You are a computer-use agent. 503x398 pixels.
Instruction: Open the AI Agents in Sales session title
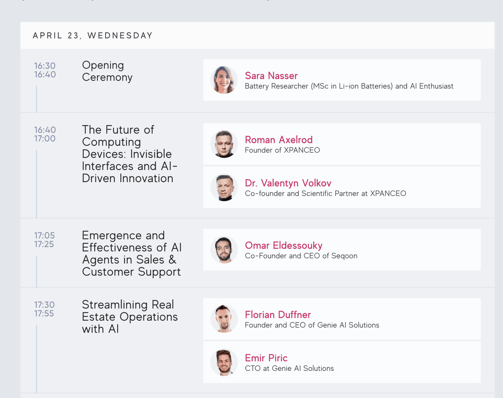click(x=132, y=253)
